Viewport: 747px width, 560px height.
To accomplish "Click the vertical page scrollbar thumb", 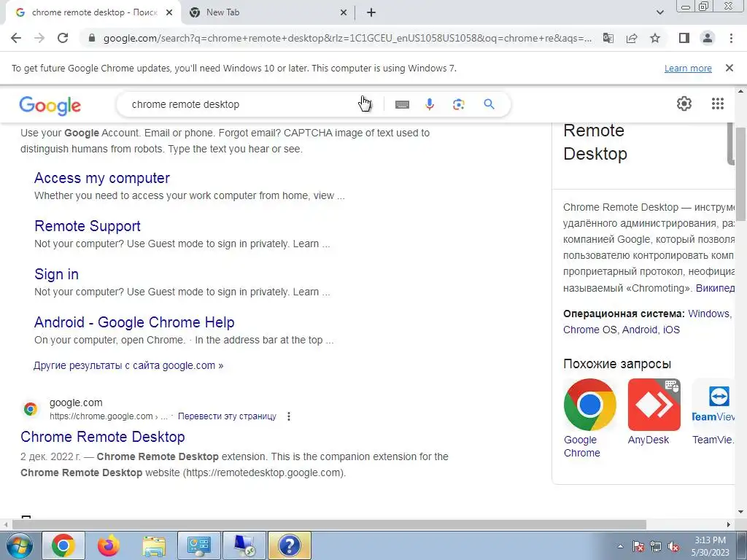I will click(741, 174).
